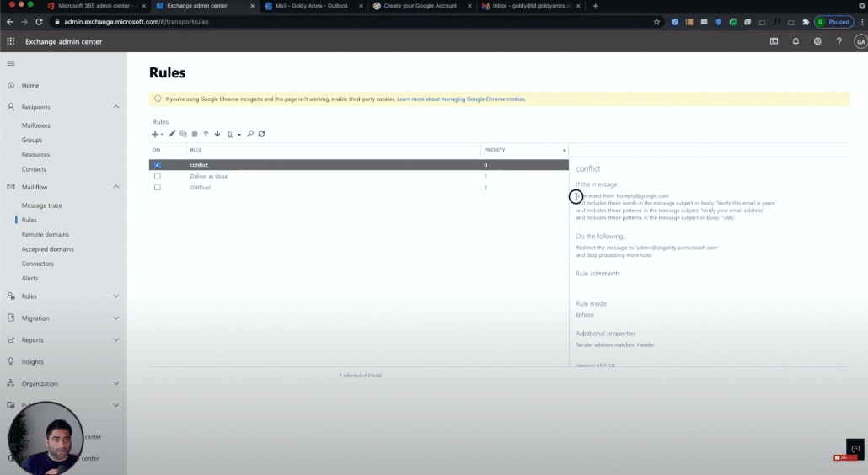Open Insights in sidebar
Screen dimensions: 868x475
[32, 361]
